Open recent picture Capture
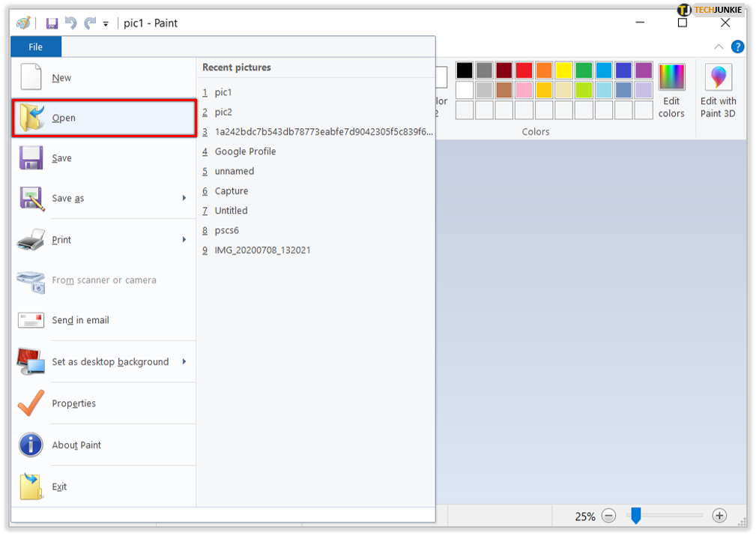 317,191
